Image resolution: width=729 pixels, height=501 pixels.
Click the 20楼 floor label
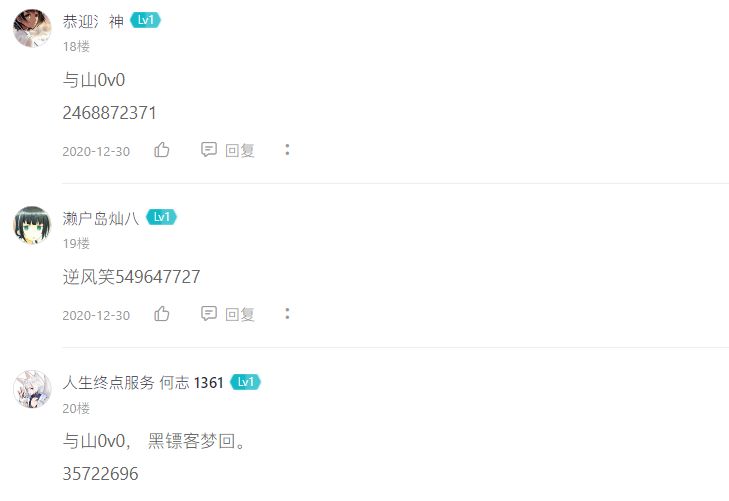76,409
